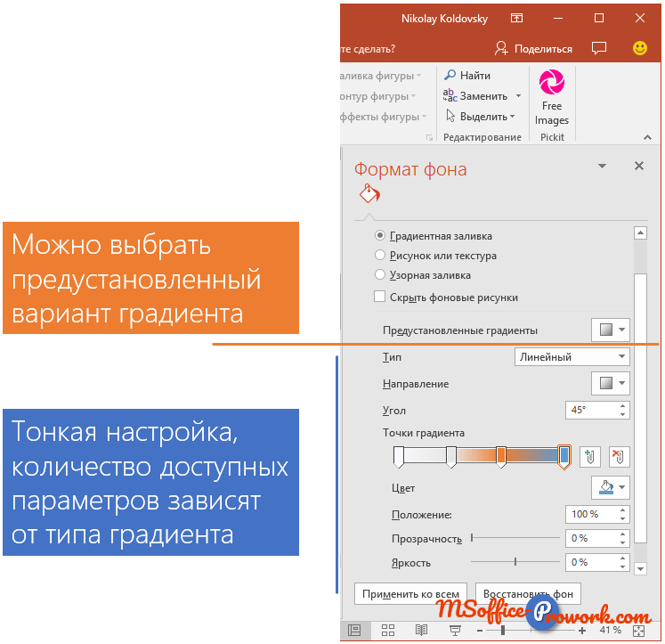Open the Direction (Направление) dropdown

[x=611, y=383]
